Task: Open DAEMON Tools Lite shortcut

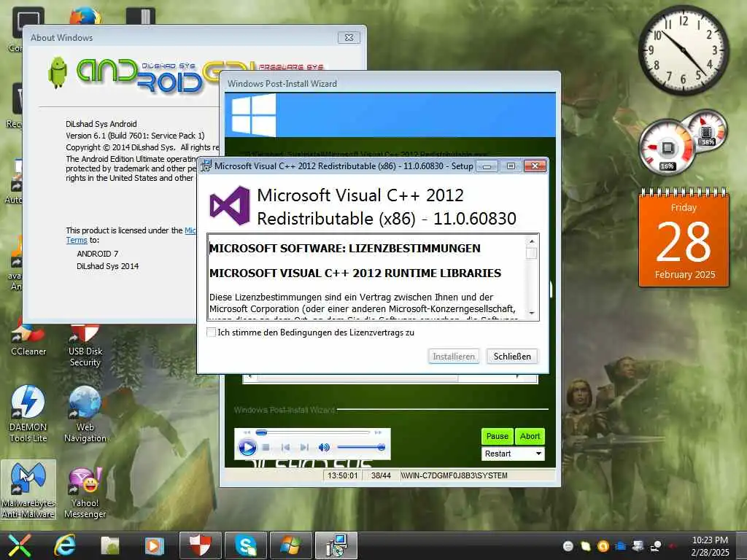Action: (28, 414)
